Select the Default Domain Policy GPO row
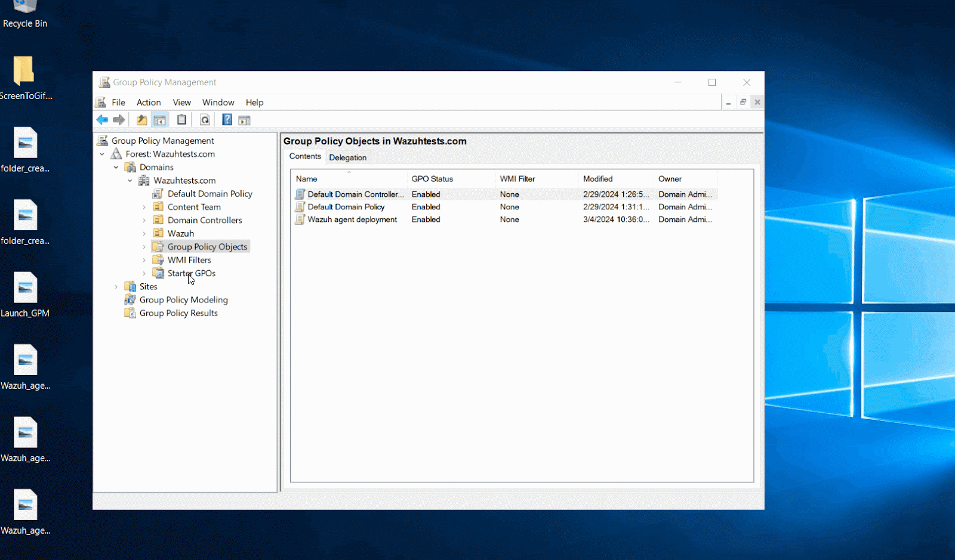This screenshot has width=955, height=560. 346,206
